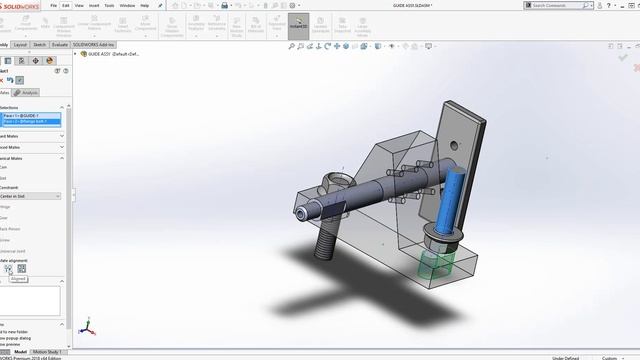The width and height of the screenshot is (640, 360).
Task: Open DisplayManager colored sphere tab
Action: coord(50,61)
